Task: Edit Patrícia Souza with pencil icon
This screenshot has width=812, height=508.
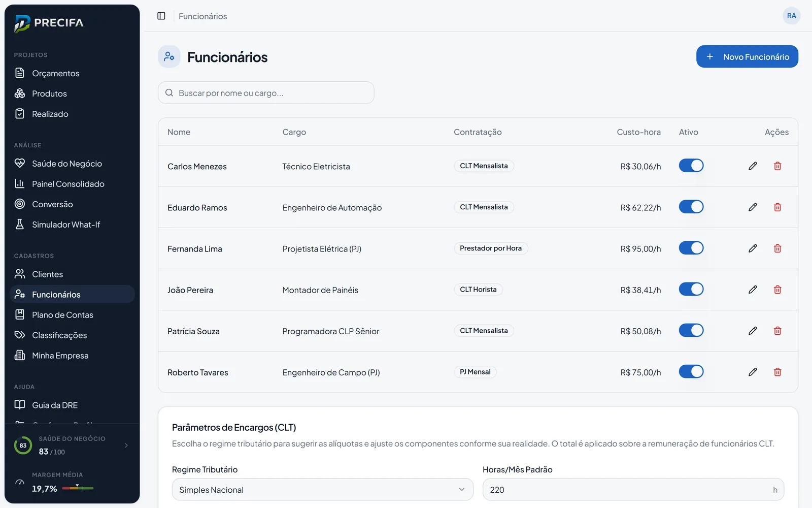Action: (753, 331)
